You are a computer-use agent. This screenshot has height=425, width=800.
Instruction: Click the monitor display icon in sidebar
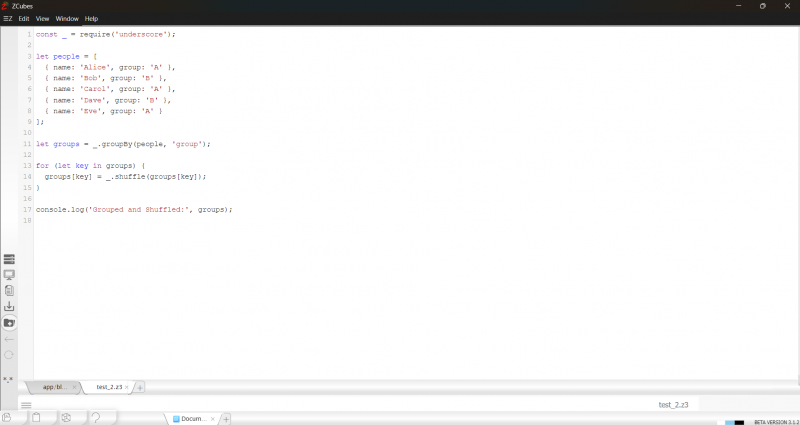(9, 274)
